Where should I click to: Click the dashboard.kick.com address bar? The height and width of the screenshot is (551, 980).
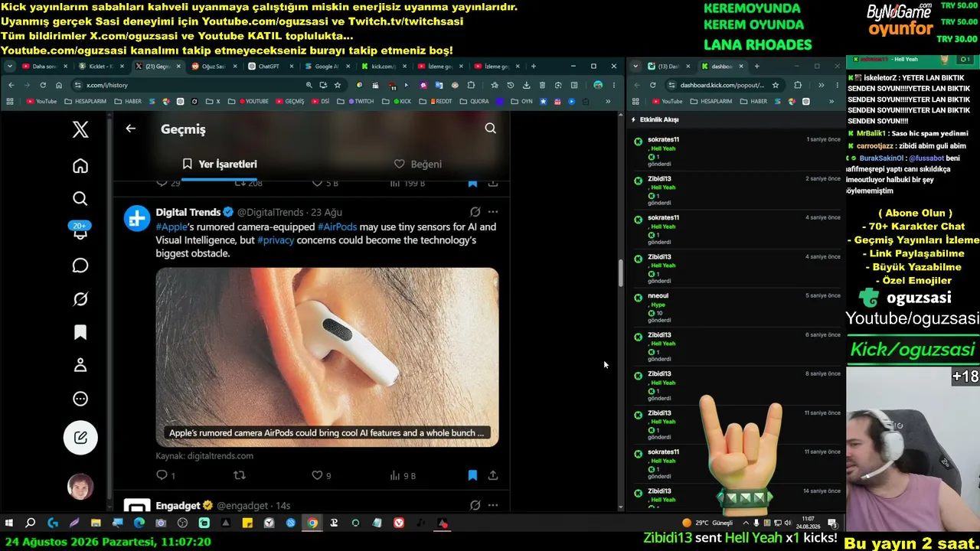[724, 85]
